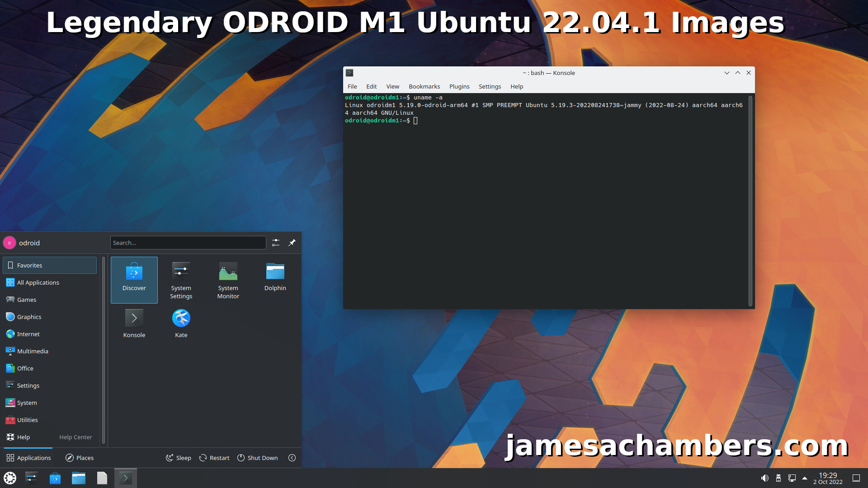Expand the Favorites category
The height and width of the screenshot is (488, 868).
(50, 264)
